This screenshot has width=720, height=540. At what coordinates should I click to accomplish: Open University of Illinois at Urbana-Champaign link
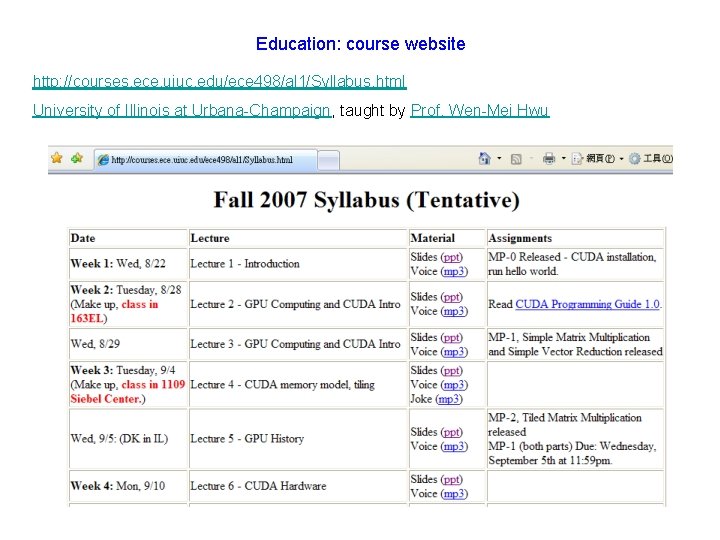click(182, 110)
